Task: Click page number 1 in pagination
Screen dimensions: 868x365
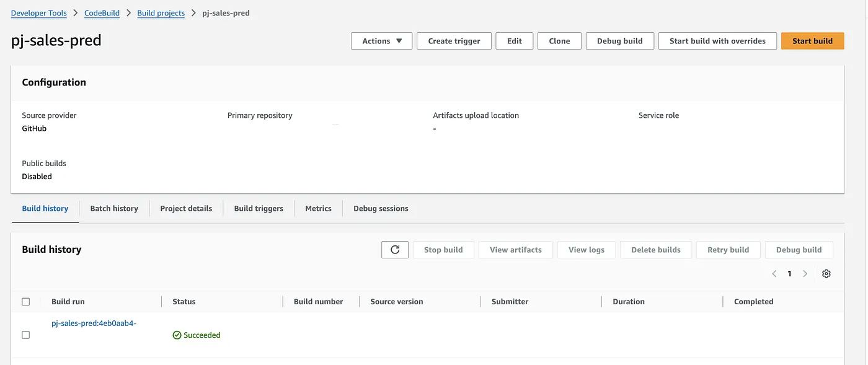Action: [x=789, y=273]
